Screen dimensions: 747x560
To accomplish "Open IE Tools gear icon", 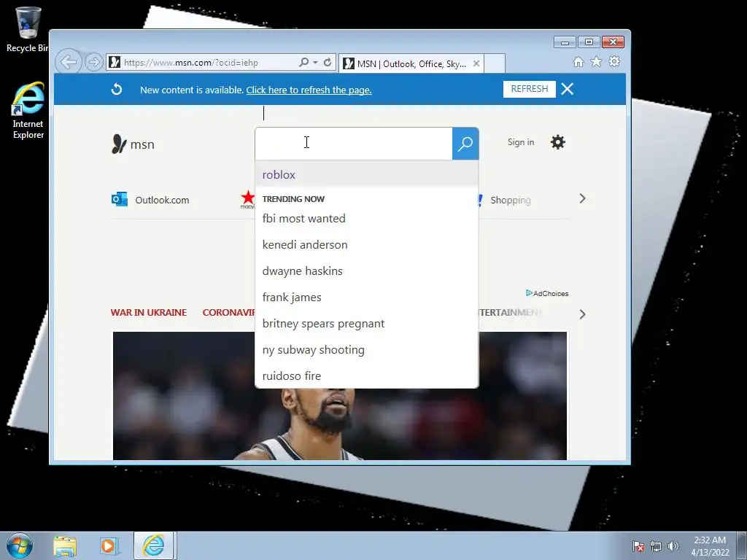I will pyautogui.click(x=614, y=61).
